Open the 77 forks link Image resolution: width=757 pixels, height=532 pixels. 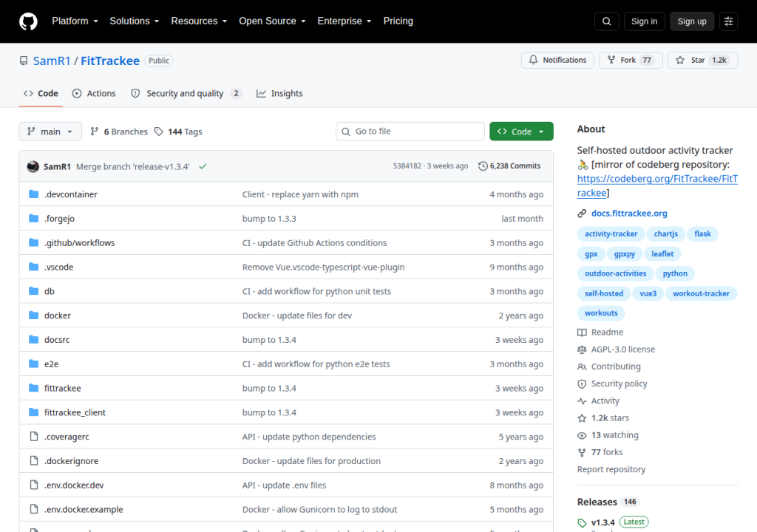pos(607,452)
